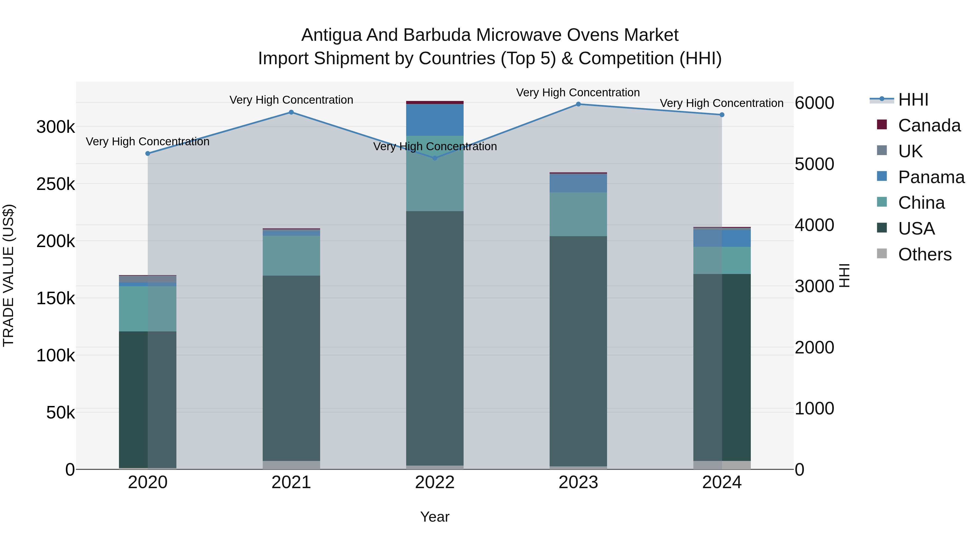Screen dimensions: 980x551
Task: Click the Others segment of the 2021 bar
Action: [x=291, y=465]
